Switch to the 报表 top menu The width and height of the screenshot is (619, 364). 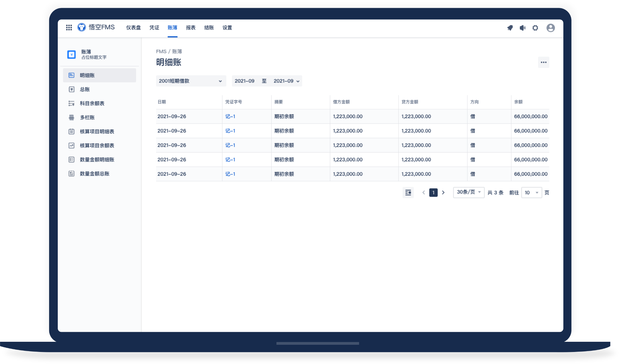coord(190,28)
